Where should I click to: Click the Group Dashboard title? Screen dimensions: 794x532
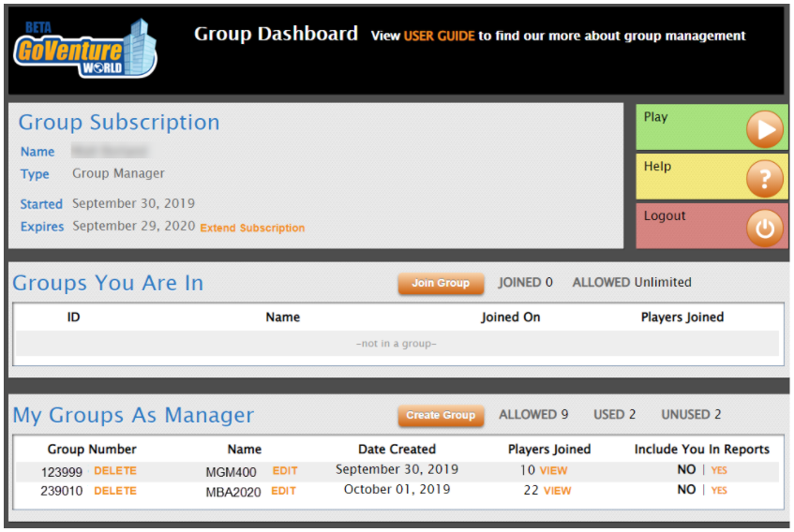pos(276,34)
